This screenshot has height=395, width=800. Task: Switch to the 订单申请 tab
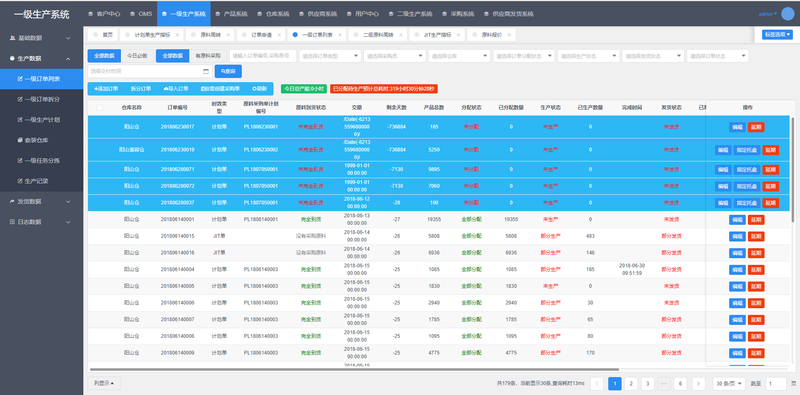pos(261,35)
